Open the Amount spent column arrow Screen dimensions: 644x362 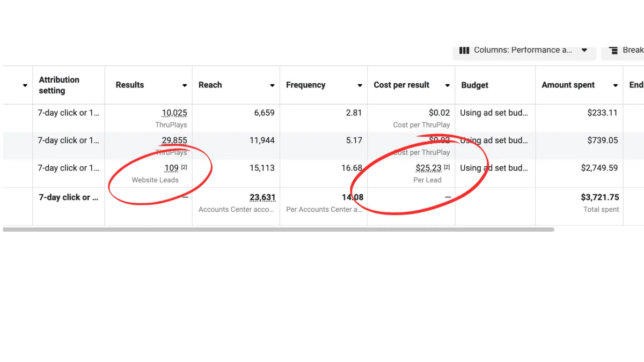click(615, 85)
